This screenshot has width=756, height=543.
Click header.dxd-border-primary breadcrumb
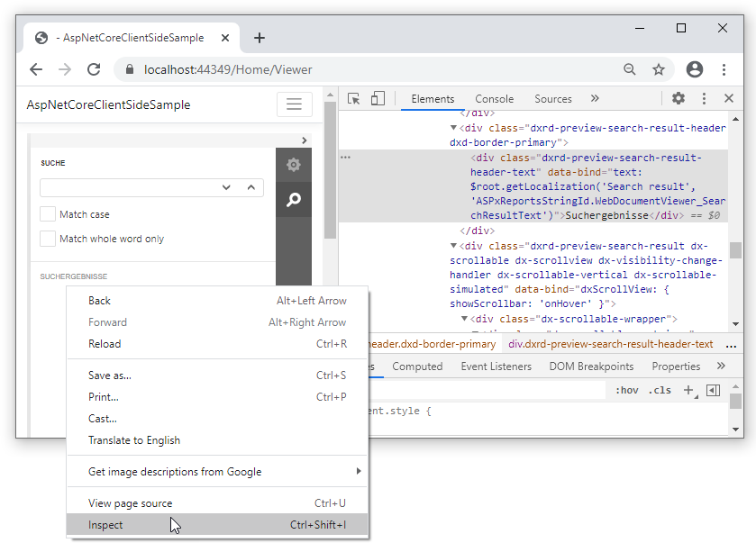point(433,344)
